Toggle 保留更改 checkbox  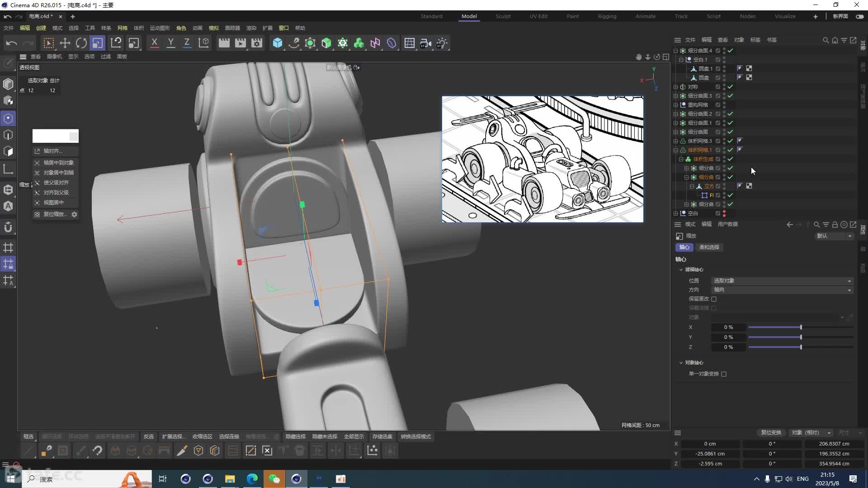(x=714, y=299)
